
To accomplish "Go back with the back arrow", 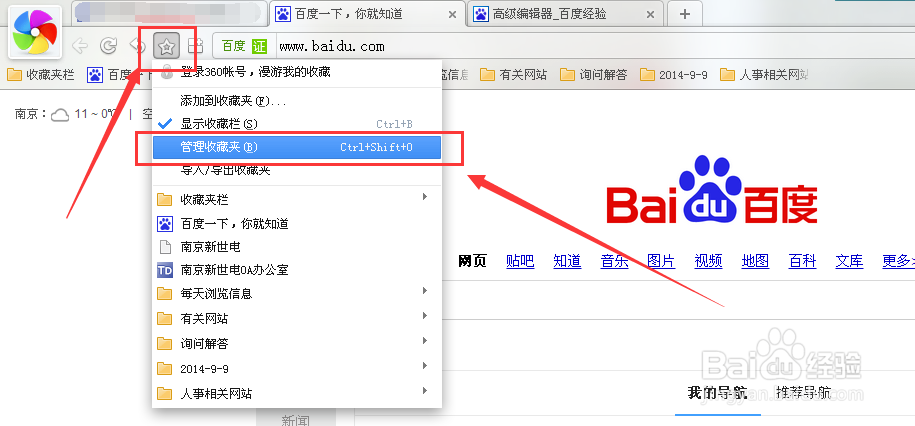I will coord(79,46).
